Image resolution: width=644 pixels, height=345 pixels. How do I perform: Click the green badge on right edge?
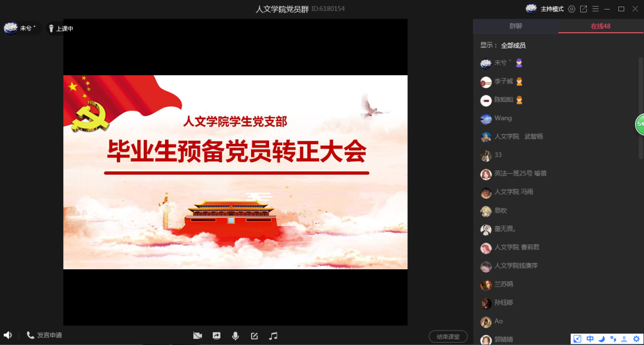point(639,124)
